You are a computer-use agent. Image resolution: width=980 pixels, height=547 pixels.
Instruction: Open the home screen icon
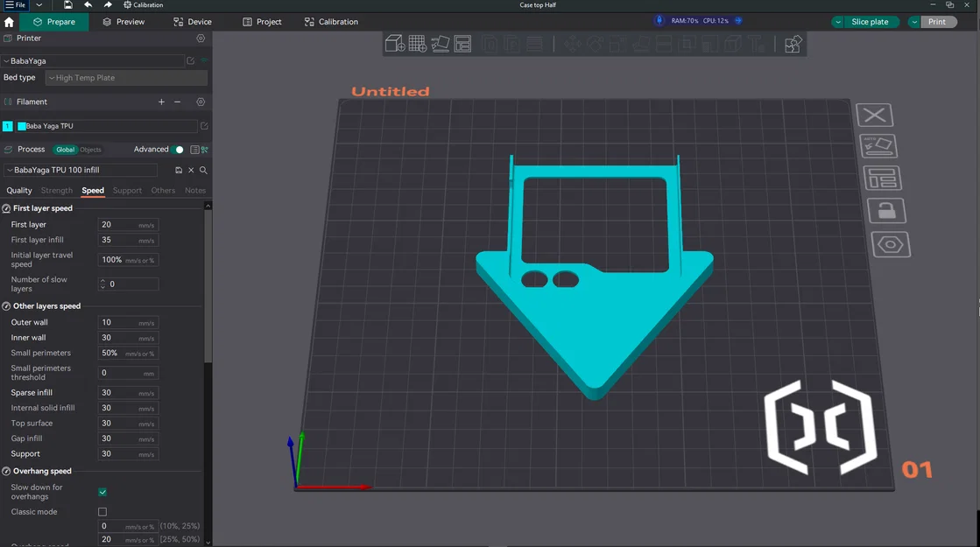point(9,22)
